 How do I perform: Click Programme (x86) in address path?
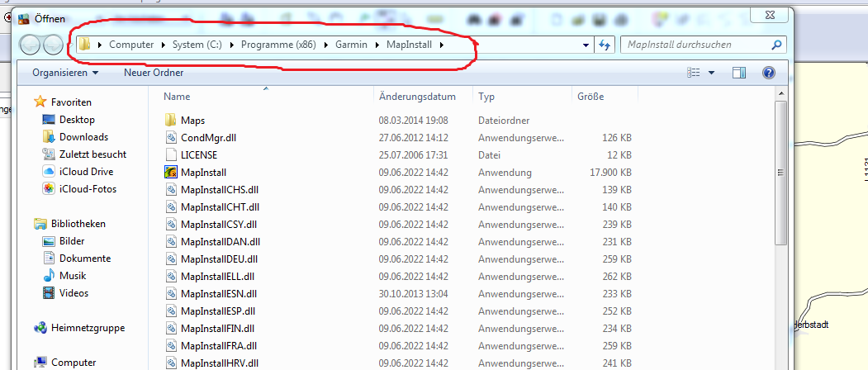[277, 45]
